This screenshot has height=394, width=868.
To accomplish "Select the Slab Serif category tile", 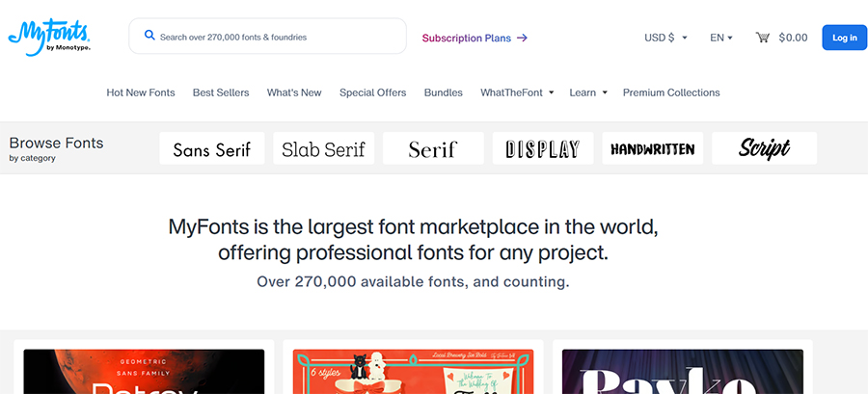I will [x=323, y=148].
